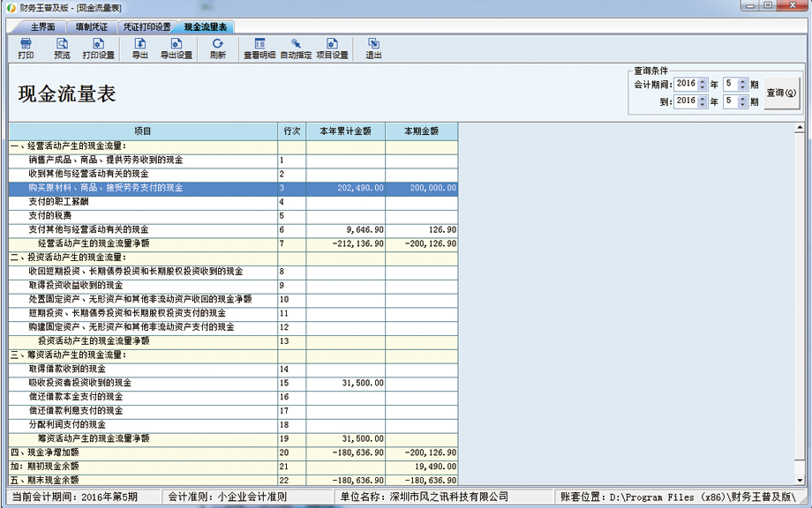Click the 退出 exit icon
This screenshot has height=508, width=812.
point(373,49)
